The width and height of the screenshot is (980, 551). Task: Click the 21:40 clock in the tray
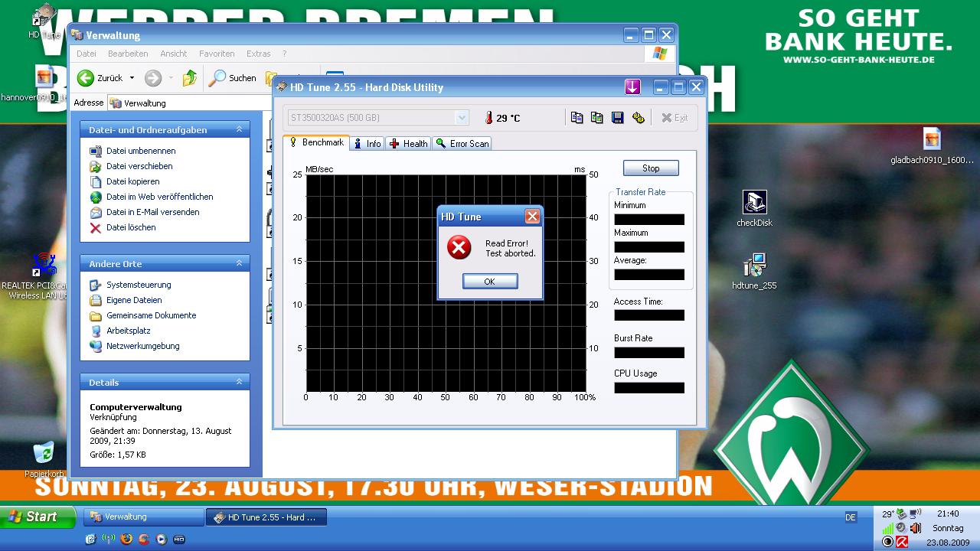[948, 514]
